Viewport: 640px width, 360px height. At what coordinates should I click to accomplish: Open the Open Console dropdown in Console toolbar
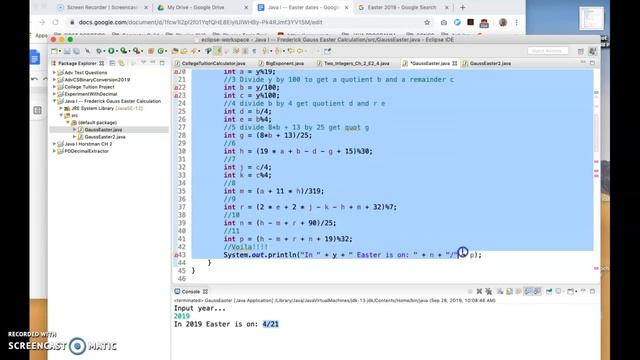[576, 291]
